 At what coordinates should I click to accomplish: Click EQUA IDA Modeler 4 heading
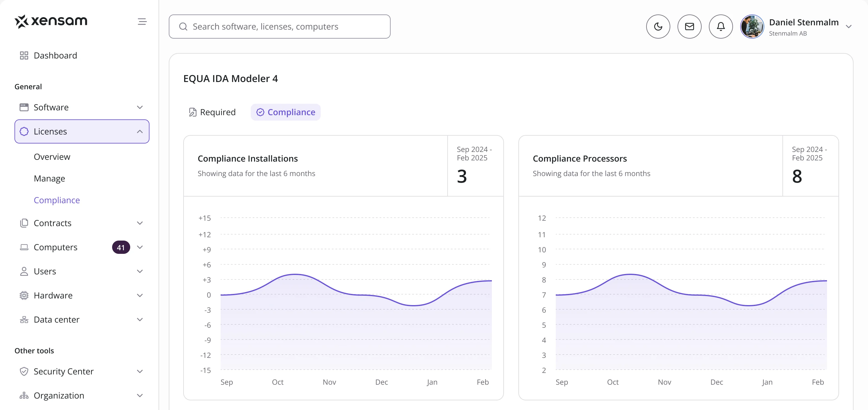231,79
